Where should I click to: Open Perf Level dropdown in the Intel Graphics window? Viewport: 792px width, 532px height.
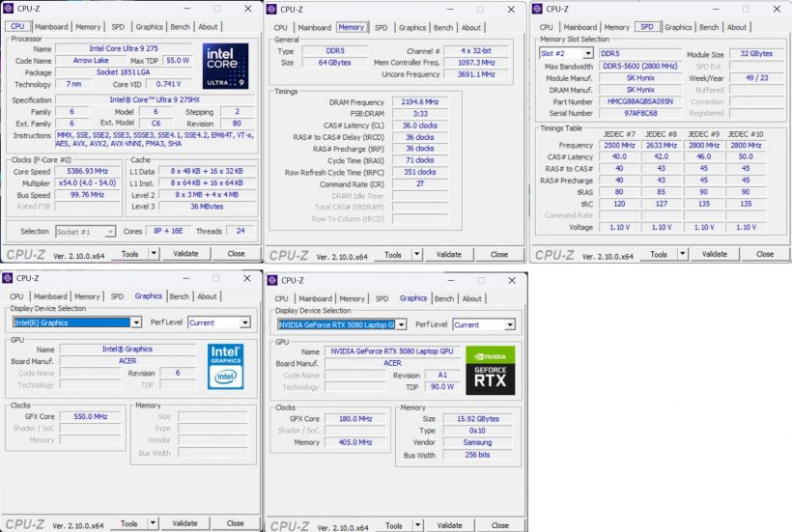click(245, 322)
